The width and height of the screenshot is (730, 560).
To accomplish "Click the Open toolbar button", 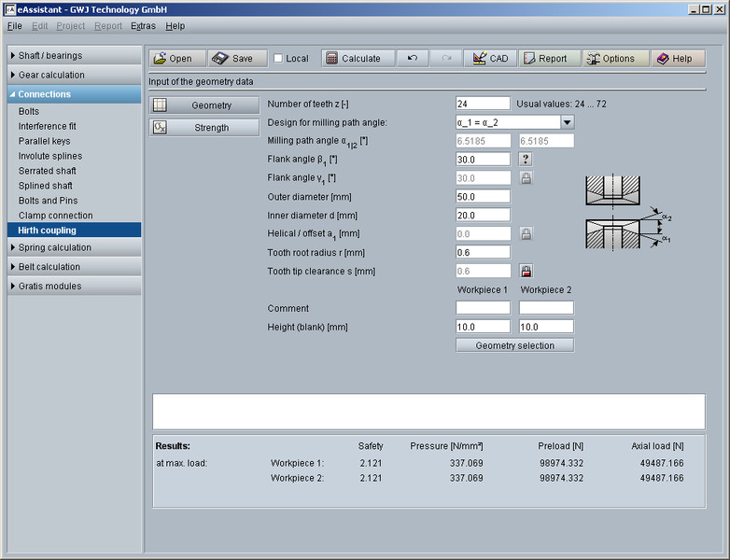I will tap(175, 58).
